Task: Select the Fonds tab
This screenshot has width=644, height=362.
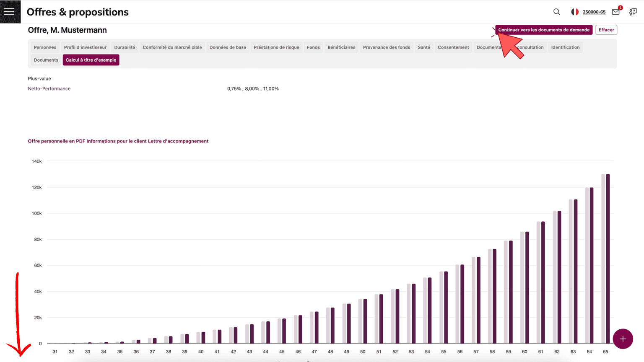Action: [x=313, y=47]
